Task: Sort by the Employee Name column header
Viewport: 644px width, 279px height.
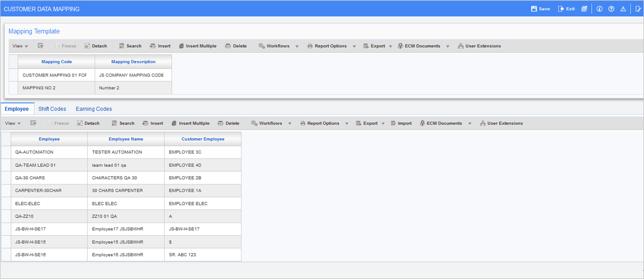Action: pyautogui.click(x=126, y=139)
